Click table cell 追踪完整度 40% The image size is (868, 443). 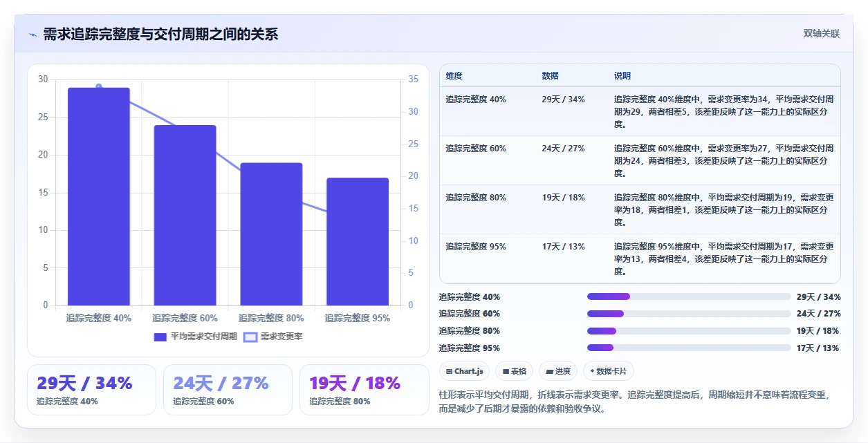pyautogui.click(x=476, y=100)
